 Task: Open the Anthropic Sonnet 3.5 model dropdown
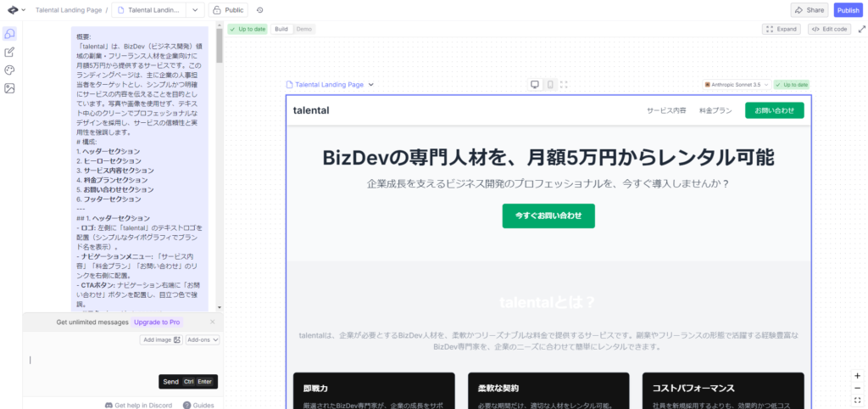point(736,85)
